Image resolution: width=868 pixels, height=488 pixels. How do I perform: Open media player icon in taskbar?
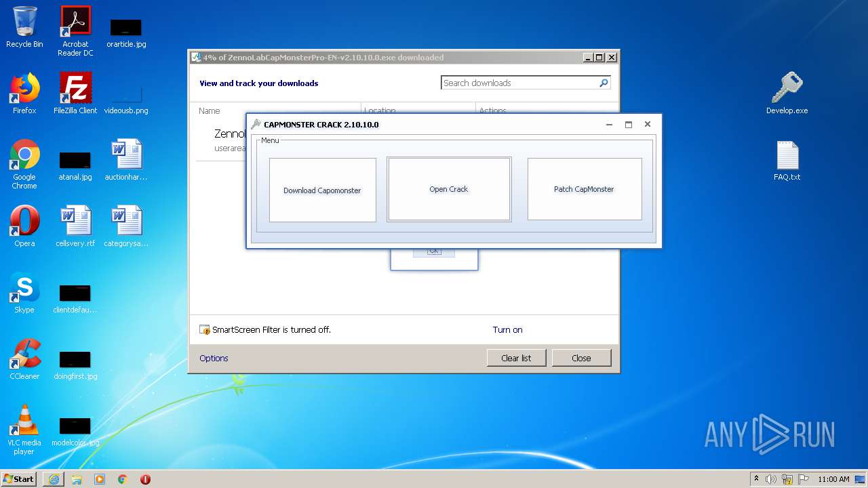[100, 479]
